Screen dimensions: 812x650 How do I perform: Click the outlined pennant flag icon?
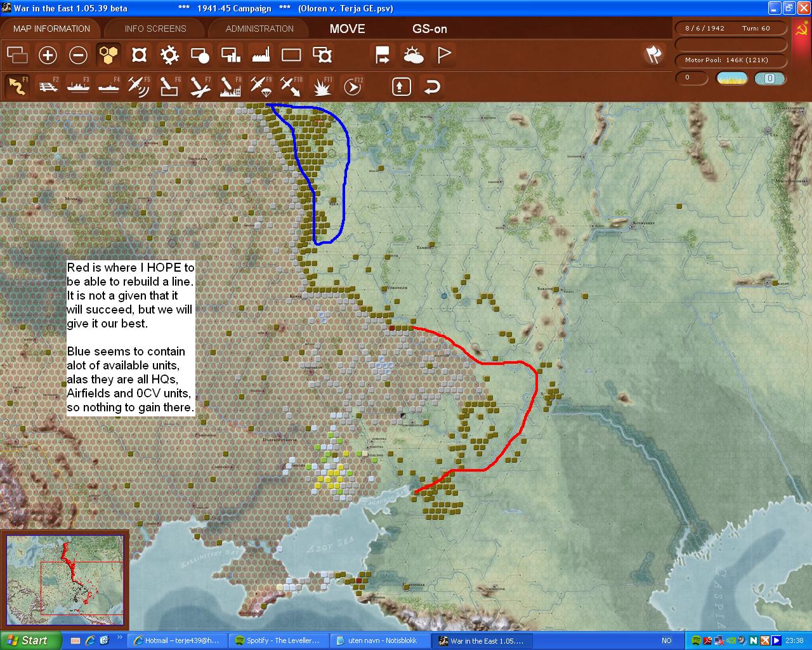444,55
